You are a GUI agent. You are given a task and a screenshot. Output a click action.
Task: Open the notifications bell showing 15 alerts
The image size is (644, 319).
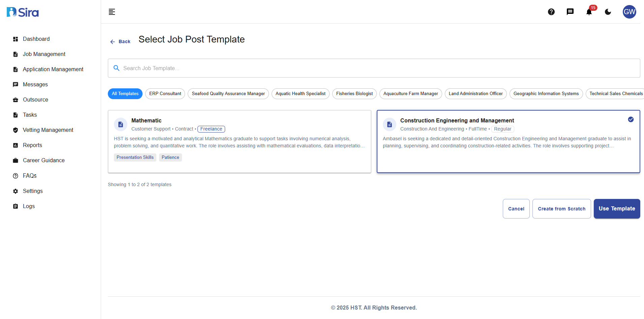tap(589, 12)
